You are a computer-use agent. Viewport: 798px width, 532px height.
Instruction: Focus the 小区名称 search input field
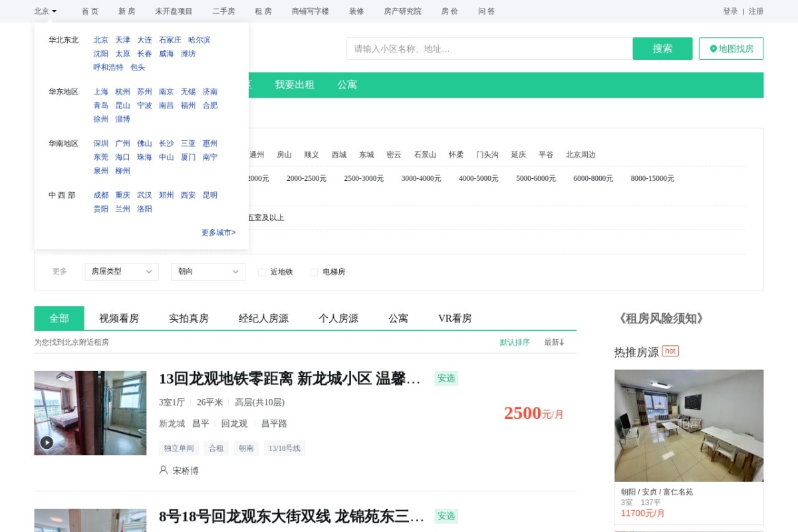(489, 49)
